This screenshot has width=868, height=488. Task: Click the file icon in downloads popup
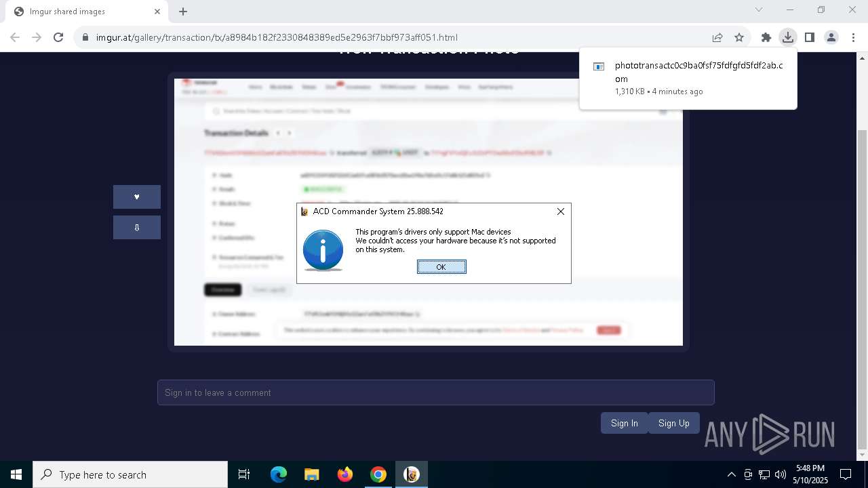(599, 66)
